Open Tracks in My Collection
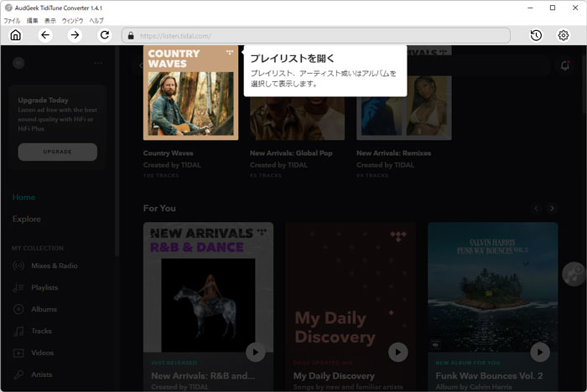This screenshot has height=392, width=587. [42, 331]
